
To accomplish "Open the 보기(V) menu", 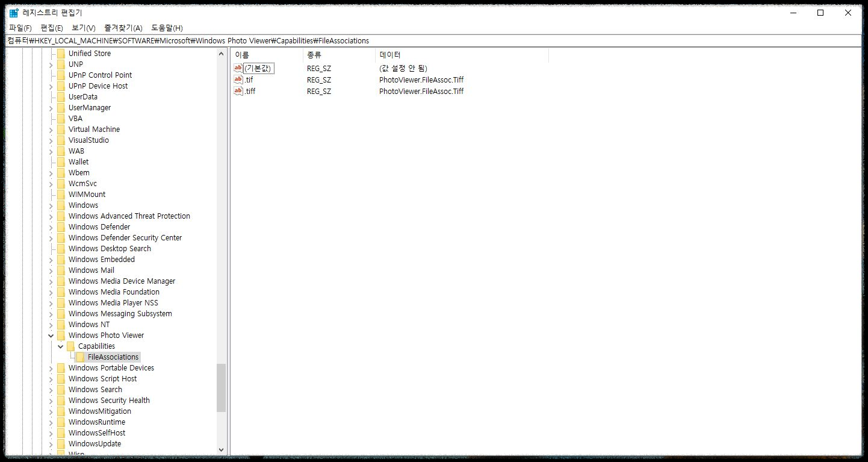I will click(x=84, y=28).
